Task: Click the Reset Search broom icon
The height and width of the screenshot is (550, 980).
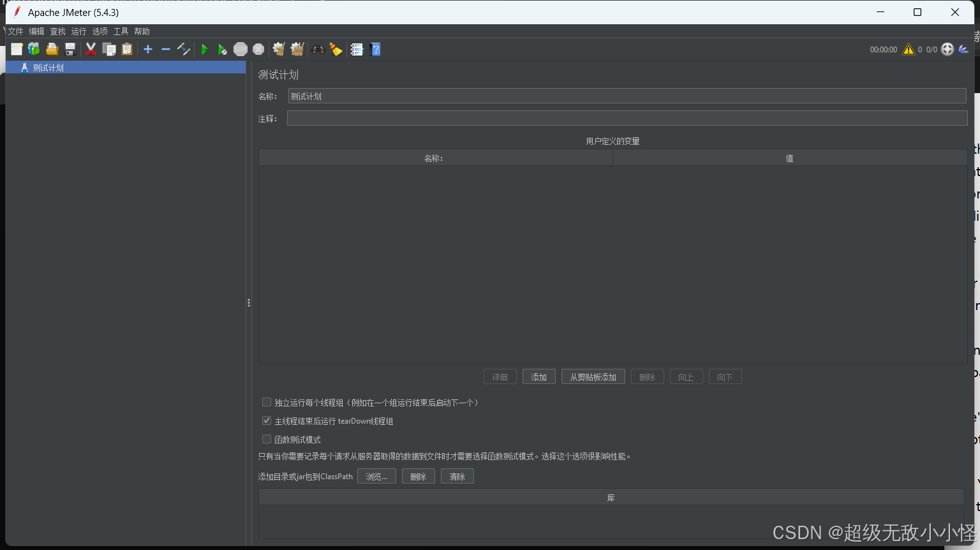Action: [x=336, y=49]
